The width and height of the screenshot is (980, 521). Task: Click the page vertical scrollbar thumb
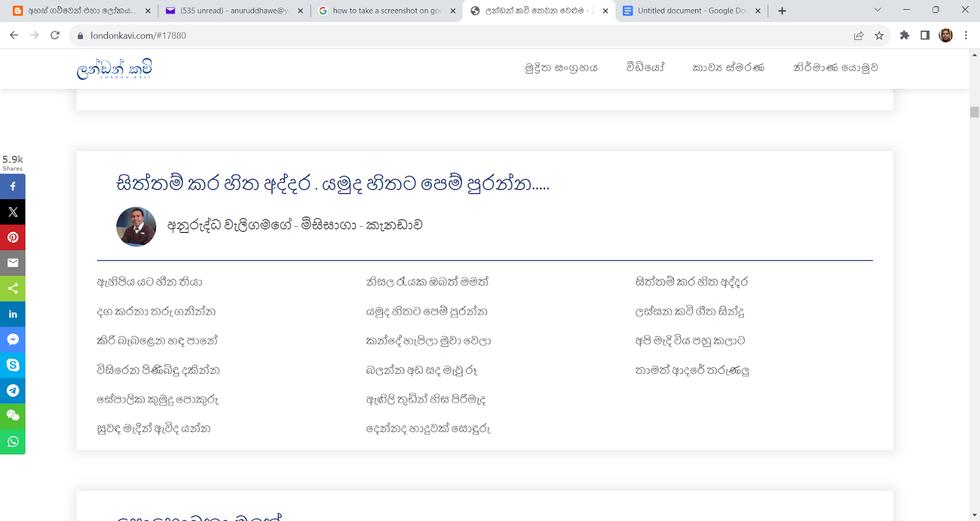(974, 112)
